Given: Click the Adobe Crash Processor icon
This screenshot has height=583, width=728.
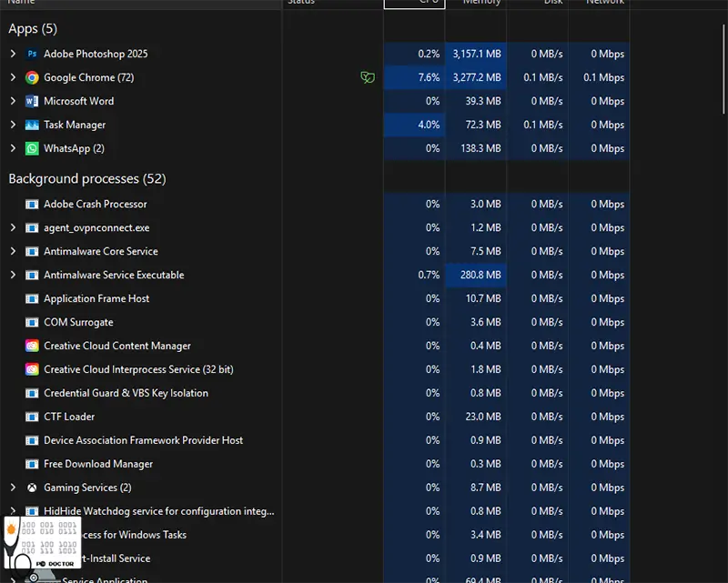Looking at the screenshot, I should (x=32, y=205).
